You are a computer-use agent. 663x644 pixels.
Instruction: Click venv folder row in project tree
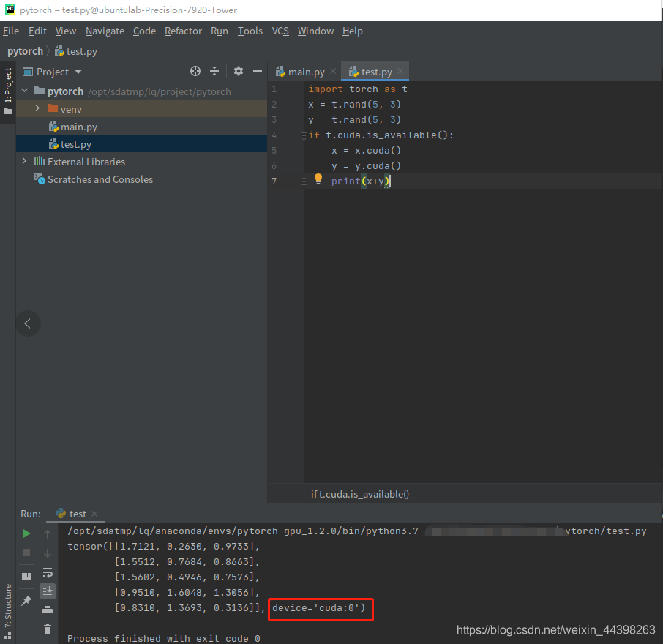[x=141, y=109]
